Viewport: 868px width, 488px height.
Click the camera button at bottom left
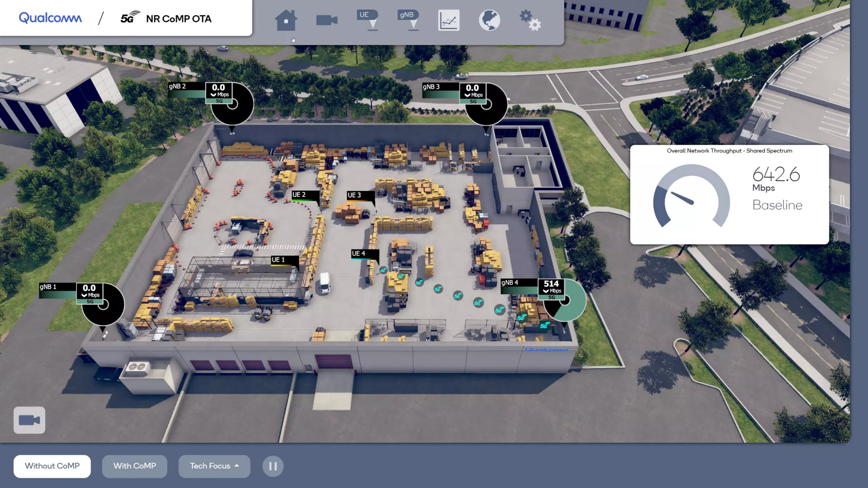(x=29, y=420)
